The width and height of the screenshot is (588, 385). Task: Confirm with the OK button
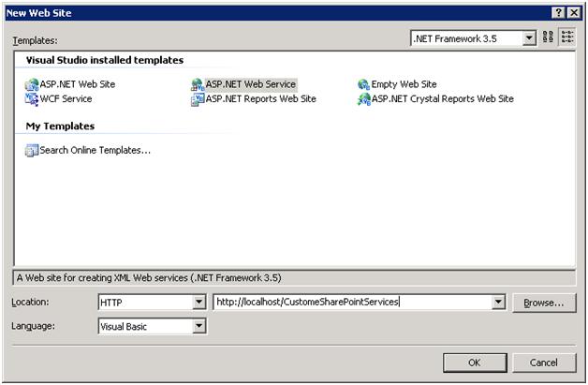[x=475, y=363]
